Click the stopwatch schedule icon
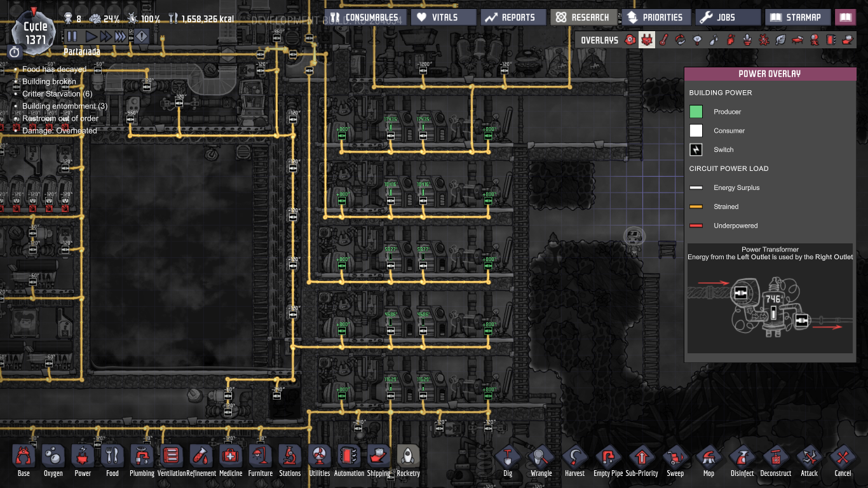The image size is (868, 488). click(x=15, y=51)
